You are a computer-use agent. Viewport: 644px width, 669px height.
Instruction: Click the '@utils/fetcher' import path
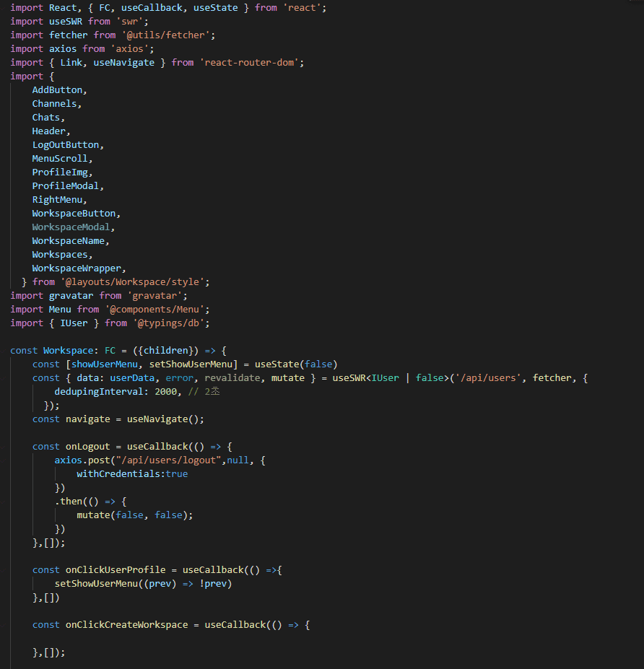[x=166, y=35]
